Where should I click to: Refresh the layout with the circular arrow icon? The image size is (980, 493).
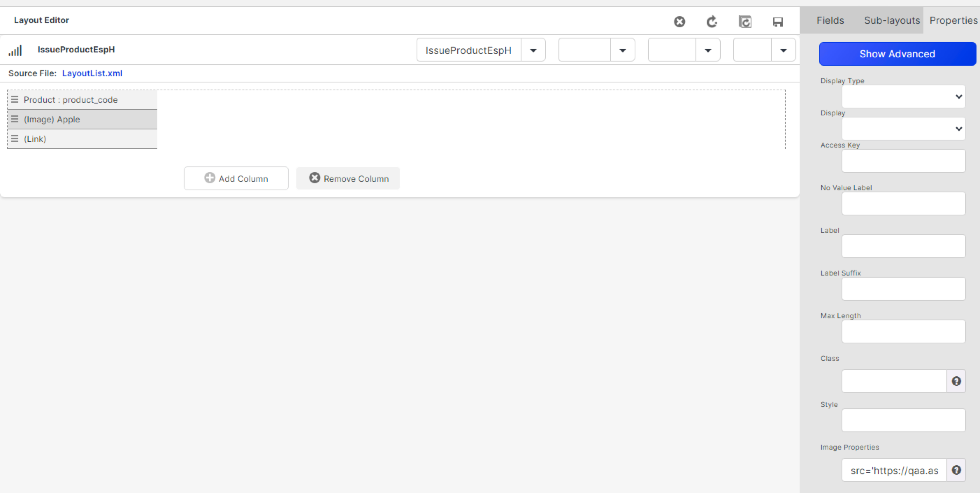pyautogui.click(x=712, y=22)
